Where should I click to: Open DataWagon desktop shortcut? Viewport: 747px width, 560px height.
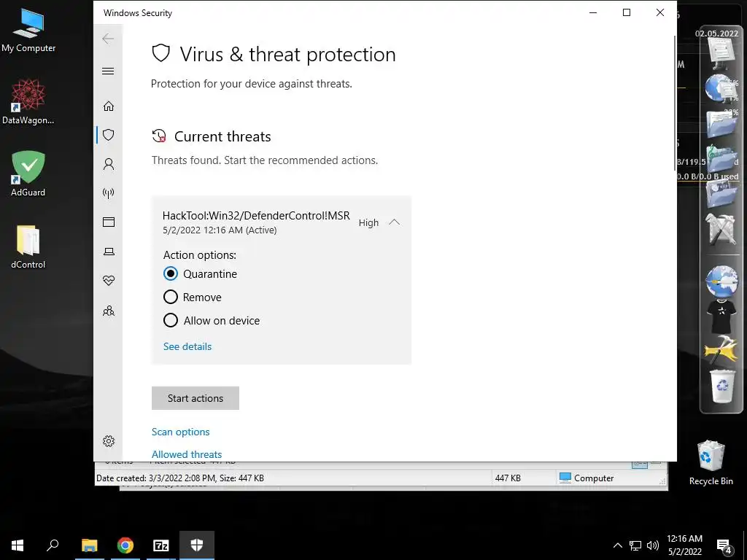(x=28, y=102)
